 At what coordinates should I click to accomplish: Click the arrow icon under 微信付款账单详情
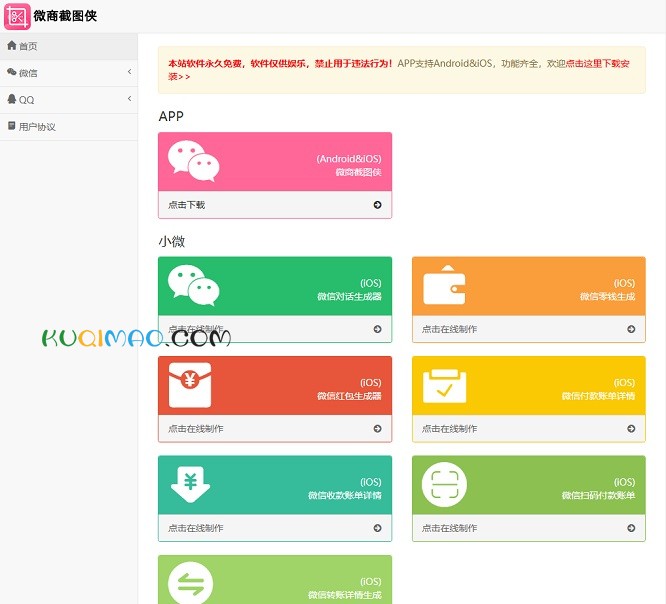pos(631,429)
